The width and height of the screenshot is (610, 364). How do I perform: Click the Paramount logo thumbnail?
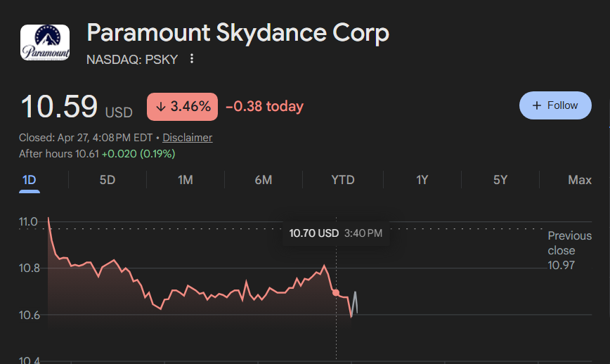click(45, 42)
